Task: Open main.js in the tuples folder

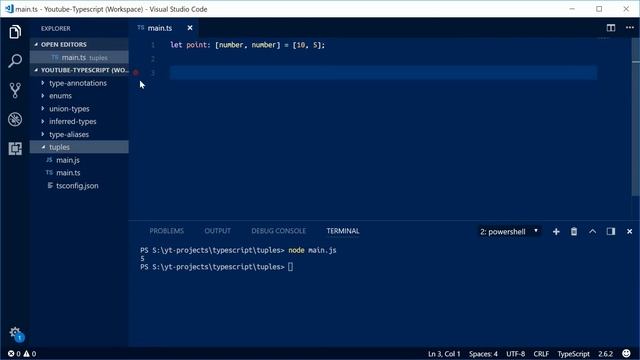Action: pos(79,160)
